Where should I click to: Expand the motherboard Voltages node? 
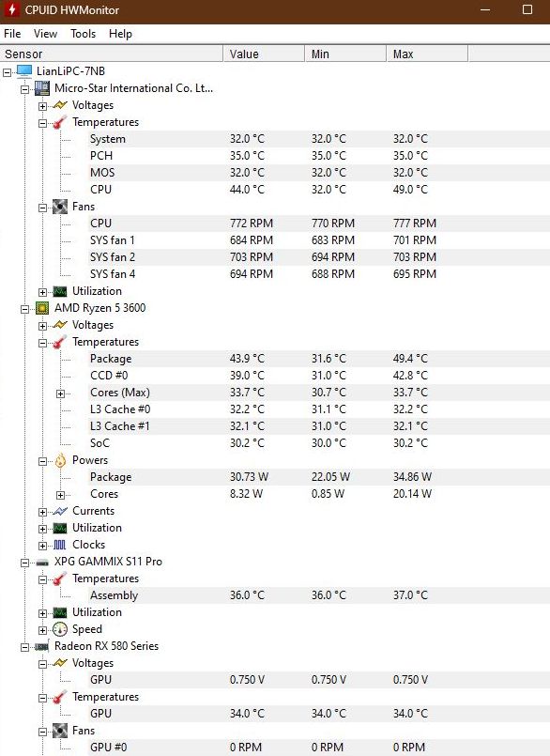click(x=42, y=106)
